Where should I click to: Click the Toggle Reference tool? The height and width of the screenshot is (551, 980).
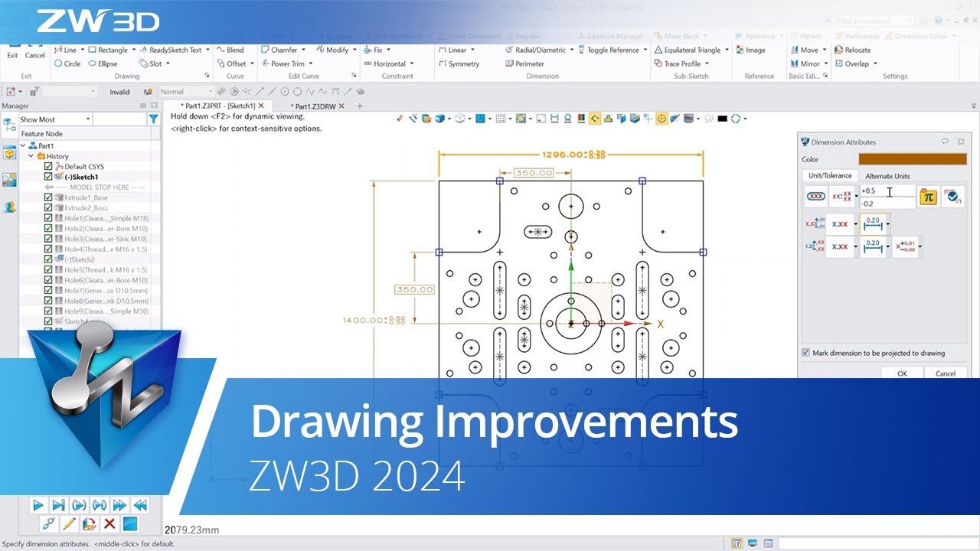pos(608,50)
